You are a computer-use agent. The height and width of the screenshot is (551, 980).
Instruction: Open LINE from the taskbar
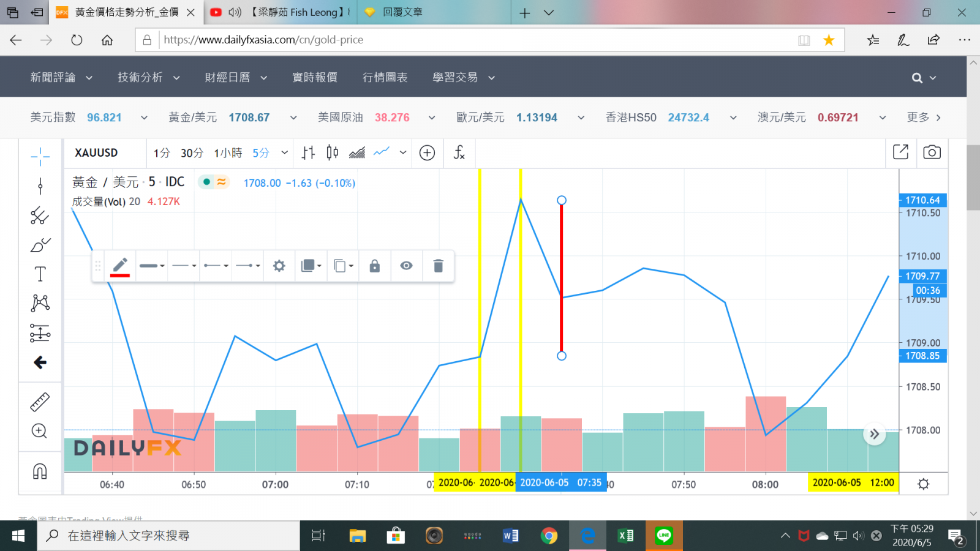(x=664, y=536)
